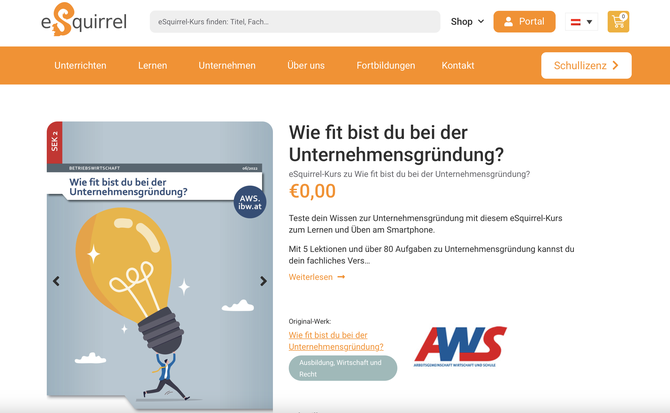Open the Kontakt page

point(458,65)
